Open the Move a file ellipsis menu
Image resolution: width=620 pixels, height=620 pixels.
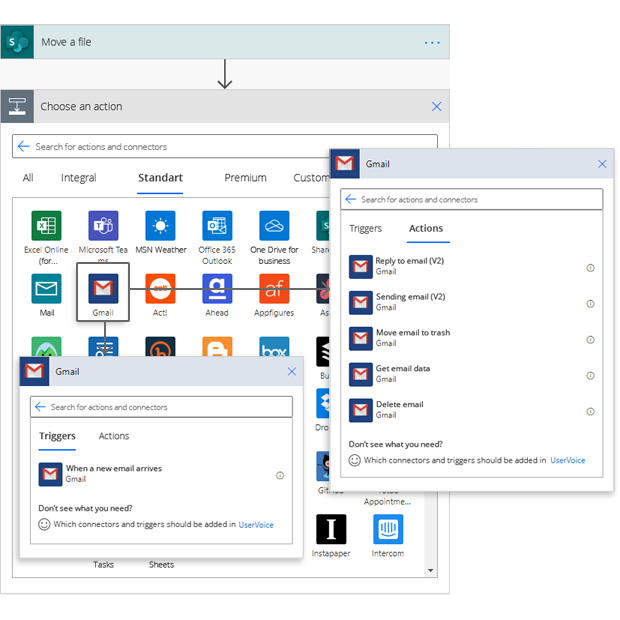tap(432, 43)
